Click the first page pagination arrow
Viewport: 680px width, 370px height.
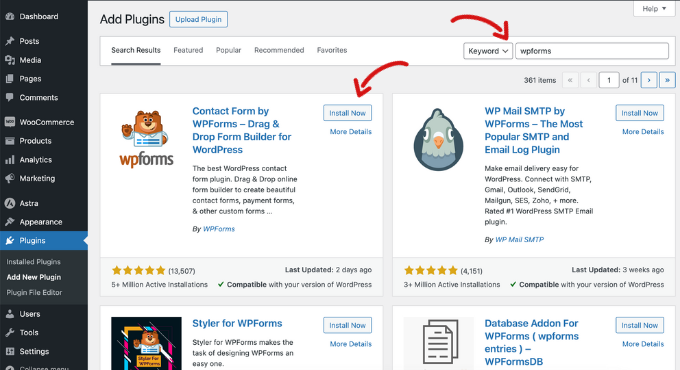(x=570, y=80)
